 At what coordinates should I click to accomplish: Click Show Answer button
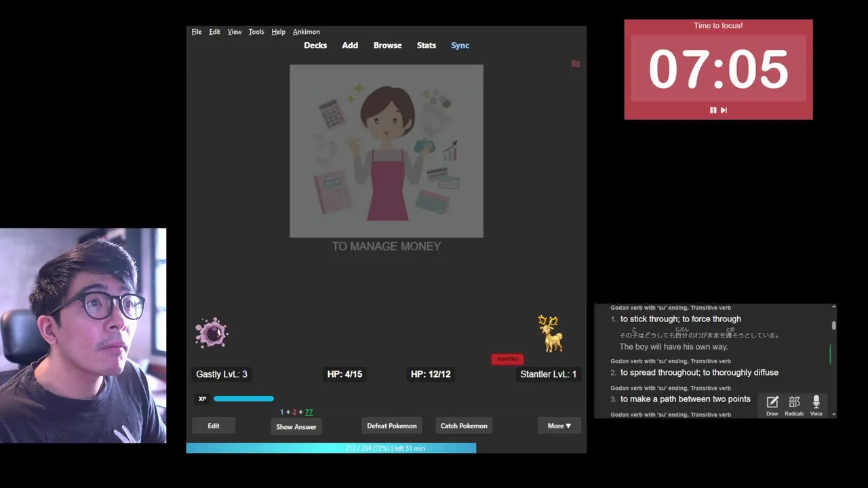coord(296,427)
